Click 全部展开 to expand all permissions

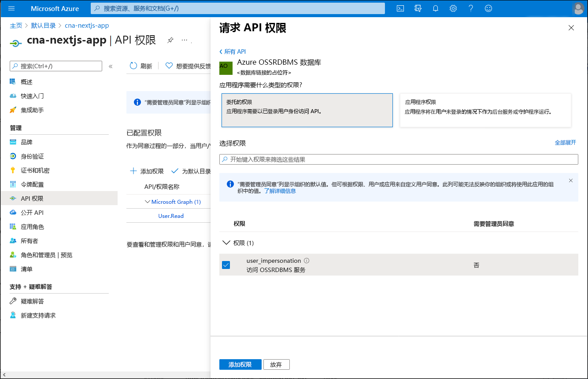click(x=565, y=143)
